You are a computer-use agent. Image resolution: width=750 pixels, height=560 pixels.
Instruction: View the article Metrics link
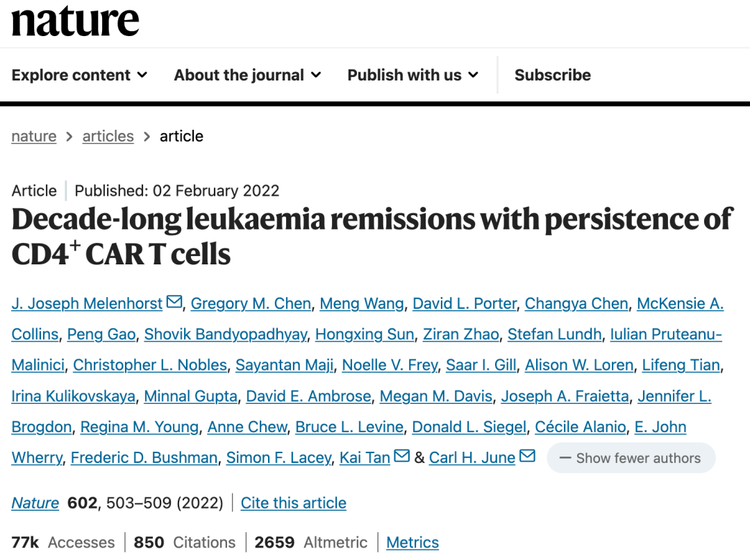(412, 543)
